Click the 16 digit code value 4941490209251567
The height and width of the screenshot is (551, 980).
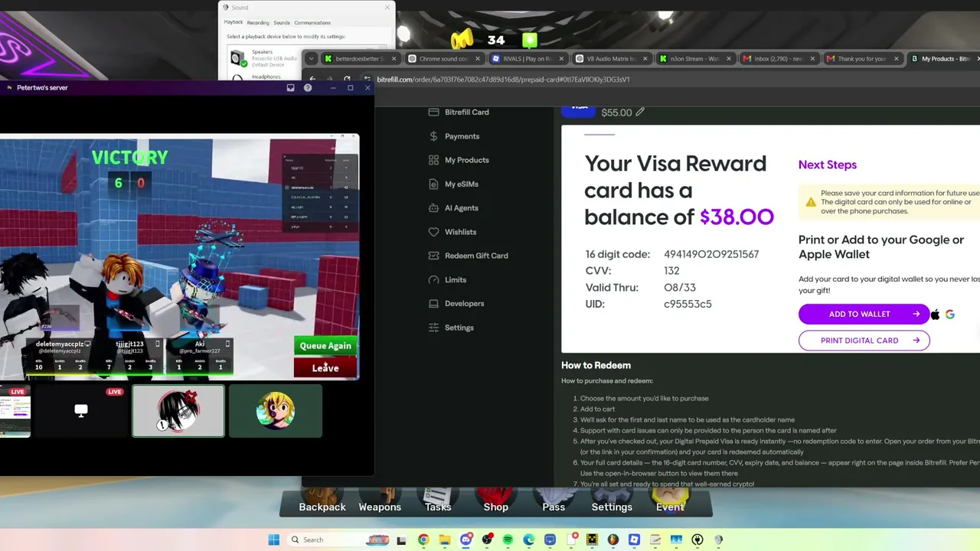point(711,254)
